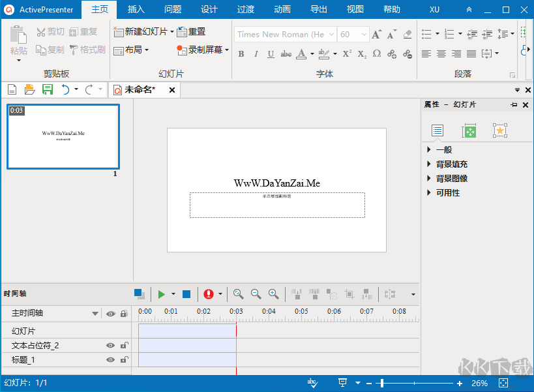Hide the 文本占位符_2 layer with its eye toggle
The width and height of the screenshot is (534, 392).
click(x=110, y=346)
